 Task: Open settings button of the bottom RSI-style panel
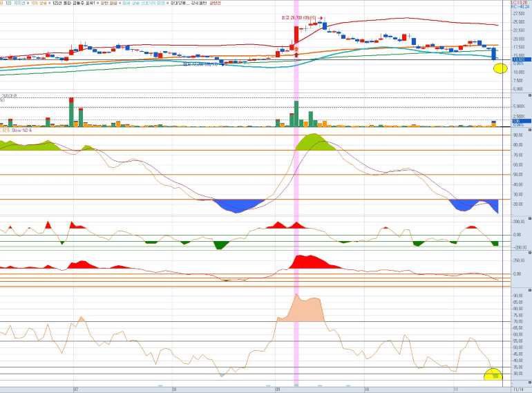click(x=530, y=290)
